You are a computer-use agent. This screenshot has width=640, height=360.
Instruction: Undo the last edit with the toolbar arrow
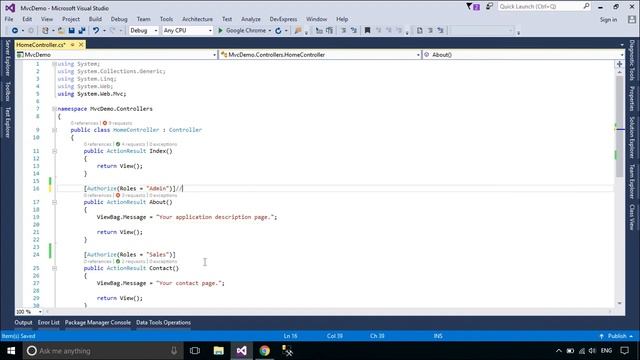pyautogui.click(x=96, y=31)
